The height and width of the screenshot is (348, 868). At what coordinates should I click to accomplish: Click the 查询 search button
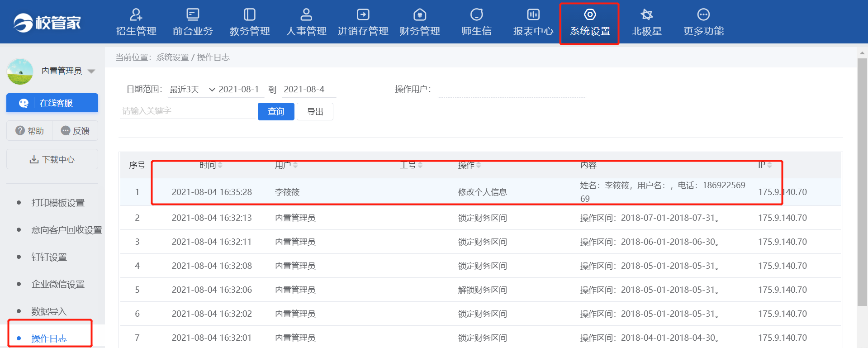point(276,111)
